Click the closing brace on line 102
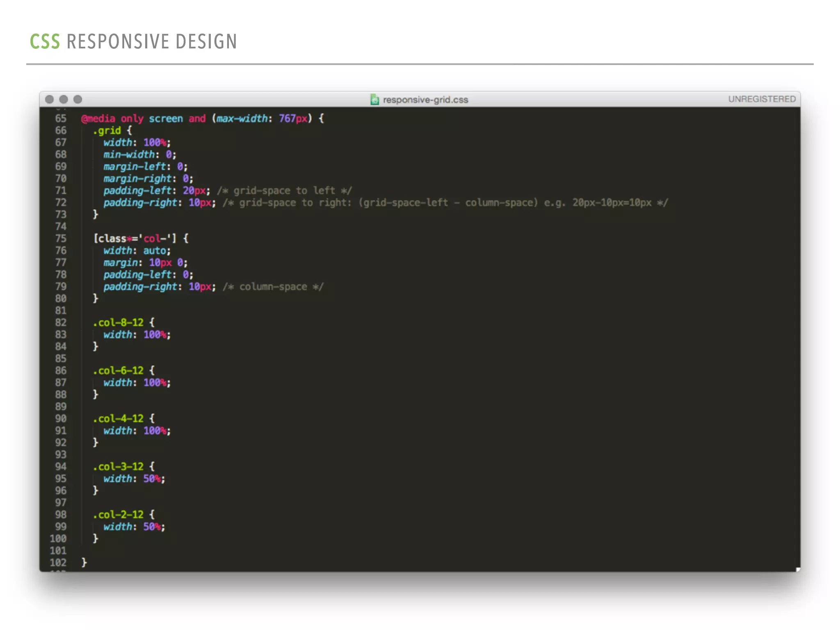This screenshot has height=630, width=840. click(84, 563)
